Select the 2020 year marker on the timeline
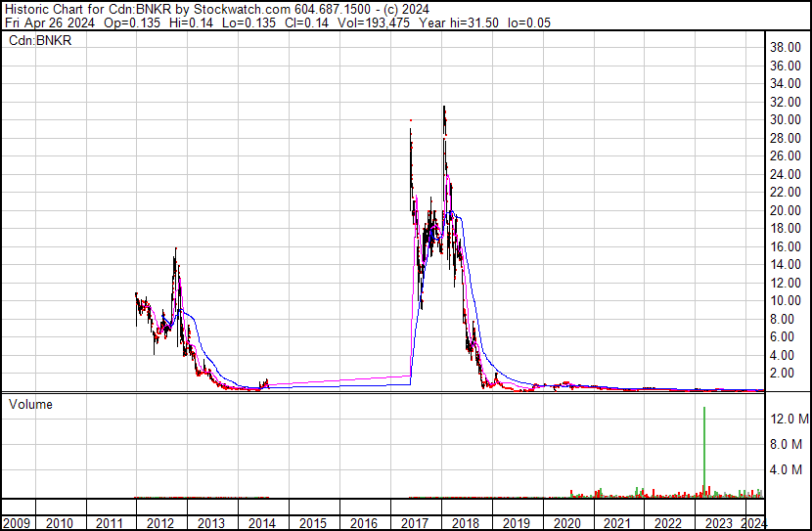812x531 pixels. (x=565, y=522)
